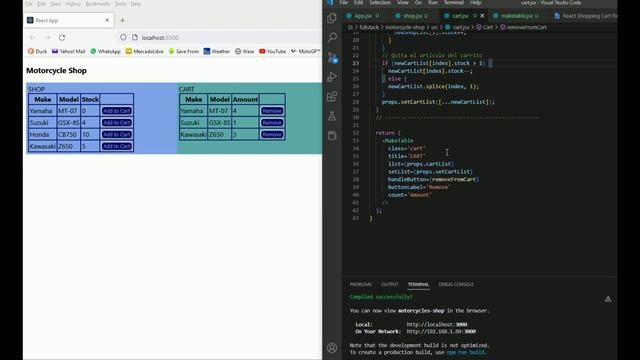This screenshot has height=360, width=640.
Task: Open a new Firefox tab with plus
Action: pos(122,20)
